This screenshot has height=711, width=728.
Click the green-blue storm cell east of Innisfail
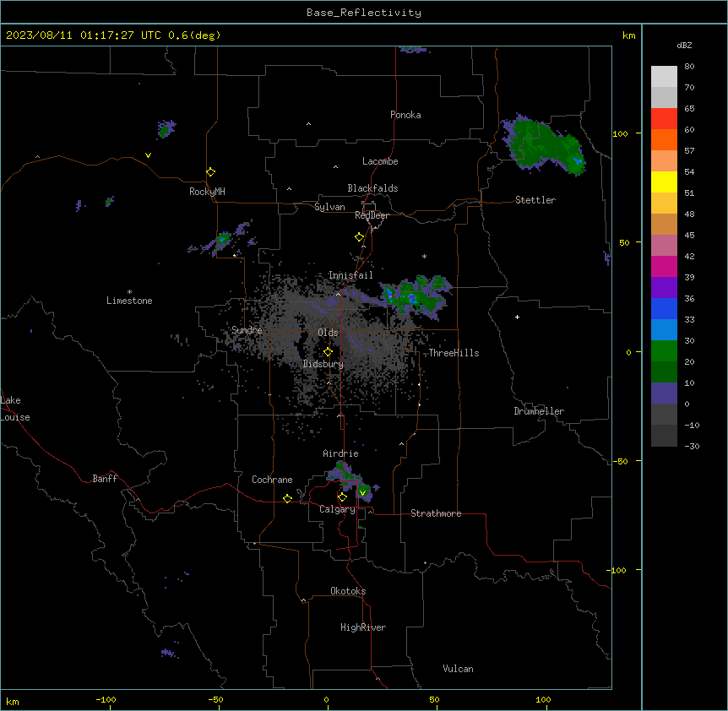(x=416, y=296)
